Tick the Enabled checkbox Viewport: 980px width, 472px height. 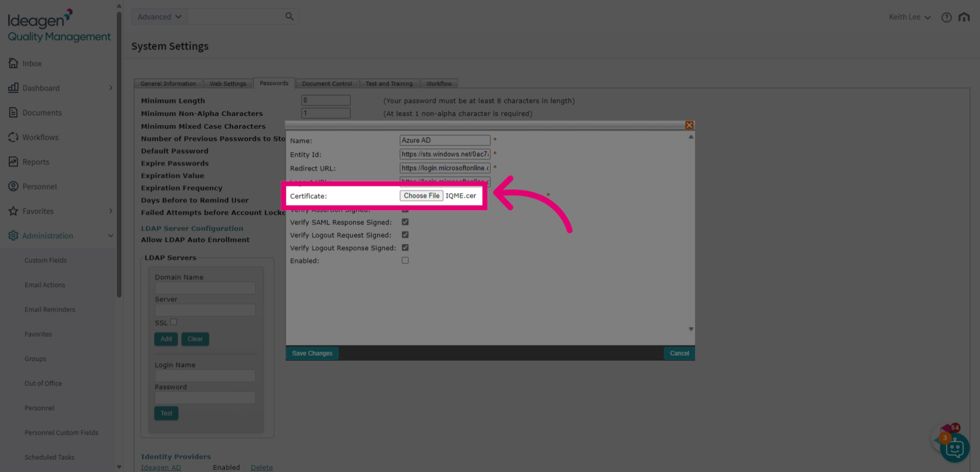point(405,260)
